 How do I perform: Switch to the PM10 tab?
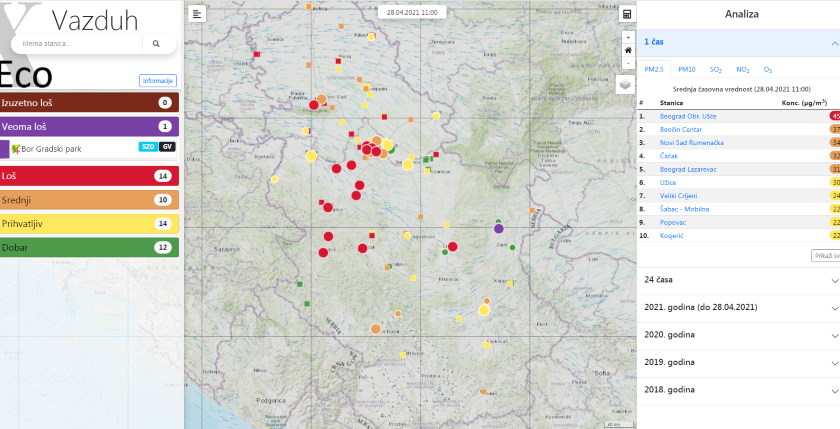coord(687,70)
